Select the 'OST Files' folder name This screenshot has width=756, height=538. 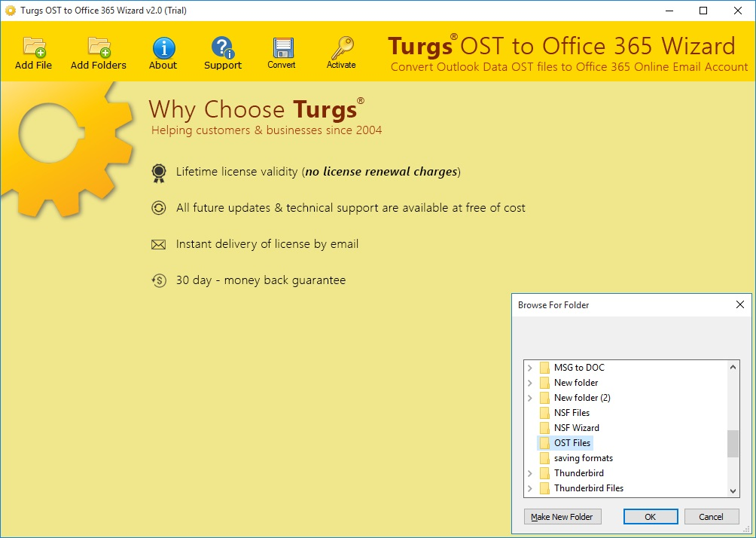pyautogui.click(x=572, y=443)
